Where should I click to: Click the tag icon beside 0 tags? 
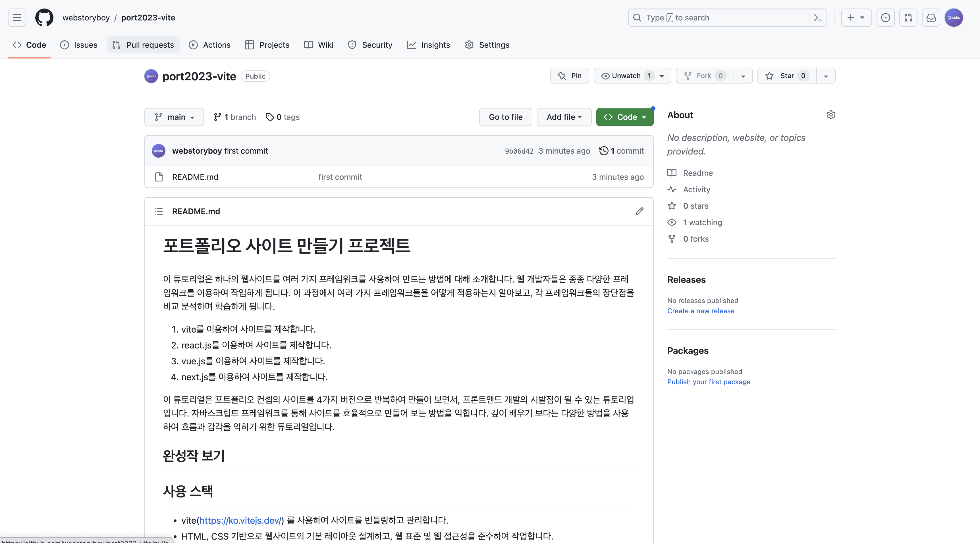point(270,117)
